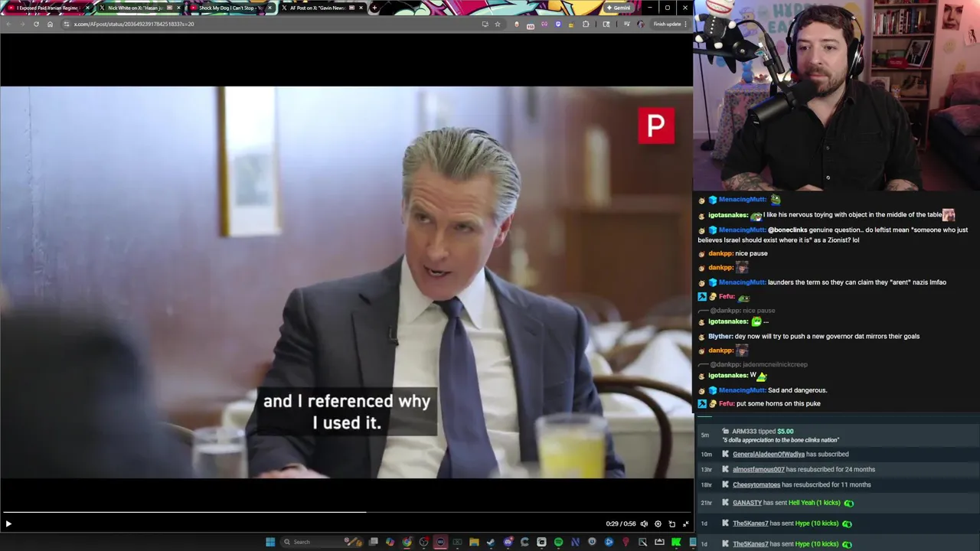Click the video frame to toggle playback
The image size is (980, 551).
tap(346, 282)
